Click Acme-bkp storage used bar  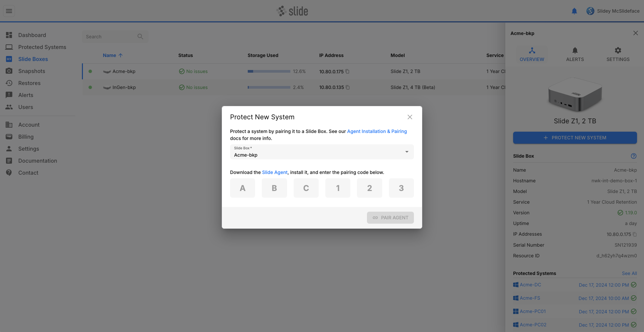269,71
